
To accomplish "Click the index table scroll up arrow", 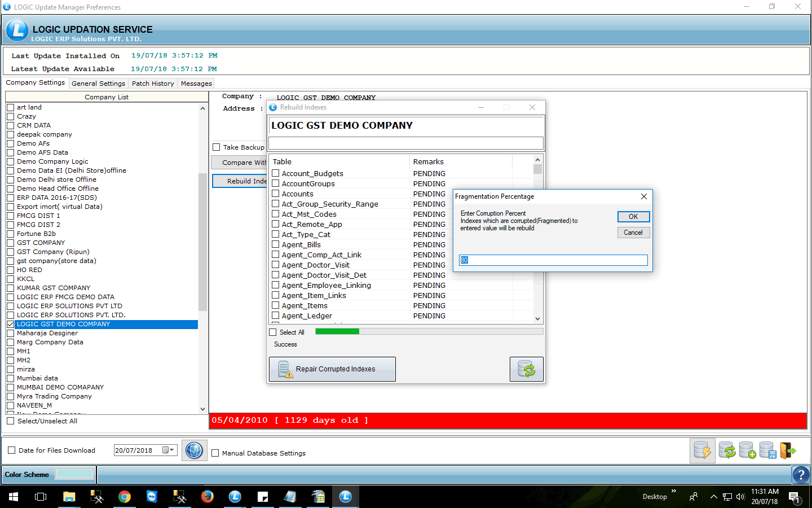I will [537, 160].
